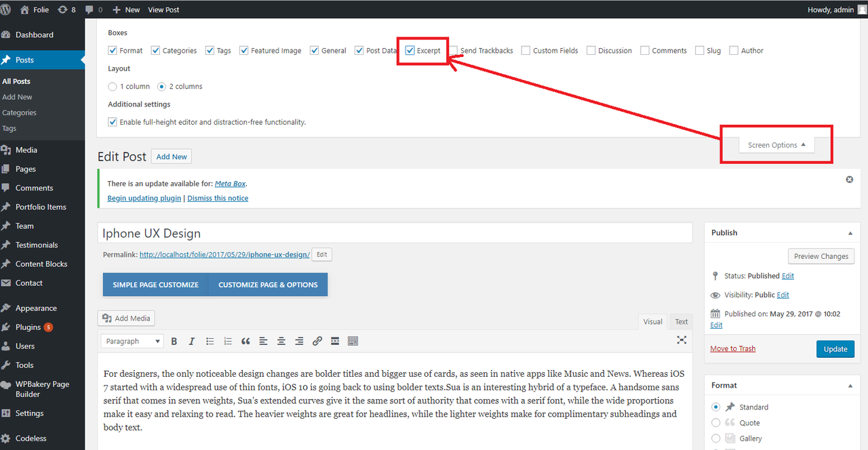
Task: Enable distraction-free writing mode icon
Action: point(682,340)
